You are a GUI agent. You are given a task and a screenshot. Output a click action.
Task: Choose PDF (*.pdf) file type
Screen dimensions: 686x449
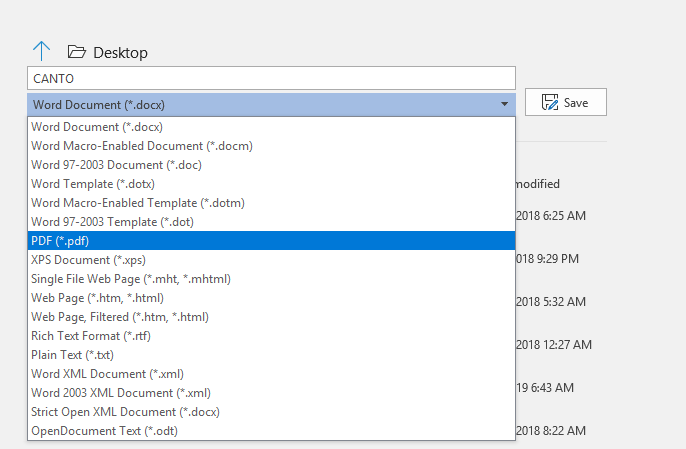(271, 241)
